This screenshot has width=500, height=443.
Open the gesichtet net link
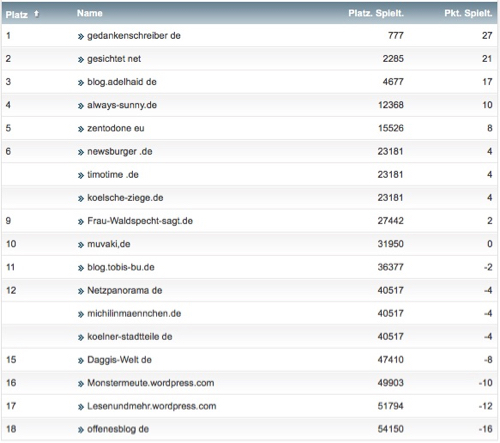click(x=114, y=59)
